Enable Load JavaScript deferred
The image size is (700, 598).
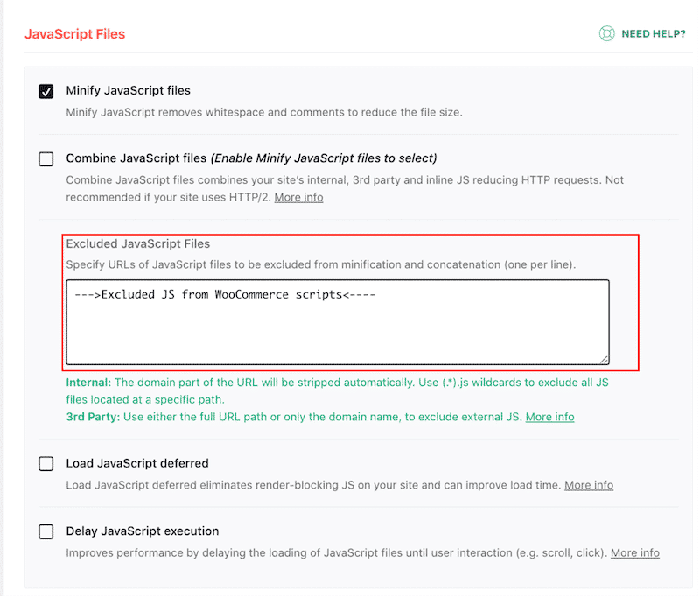click(x=45, y=463)
